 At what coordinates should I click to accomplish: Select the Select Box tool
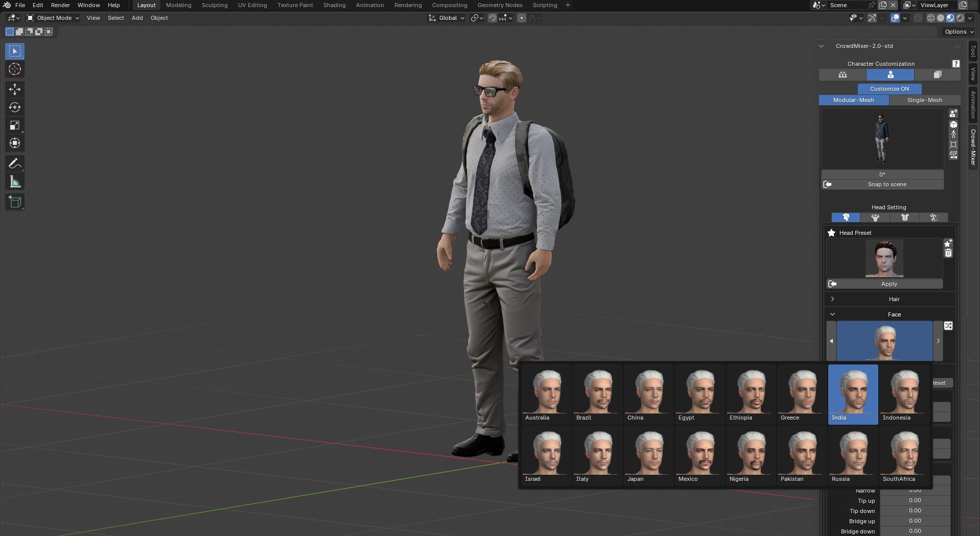pos(15,51)
